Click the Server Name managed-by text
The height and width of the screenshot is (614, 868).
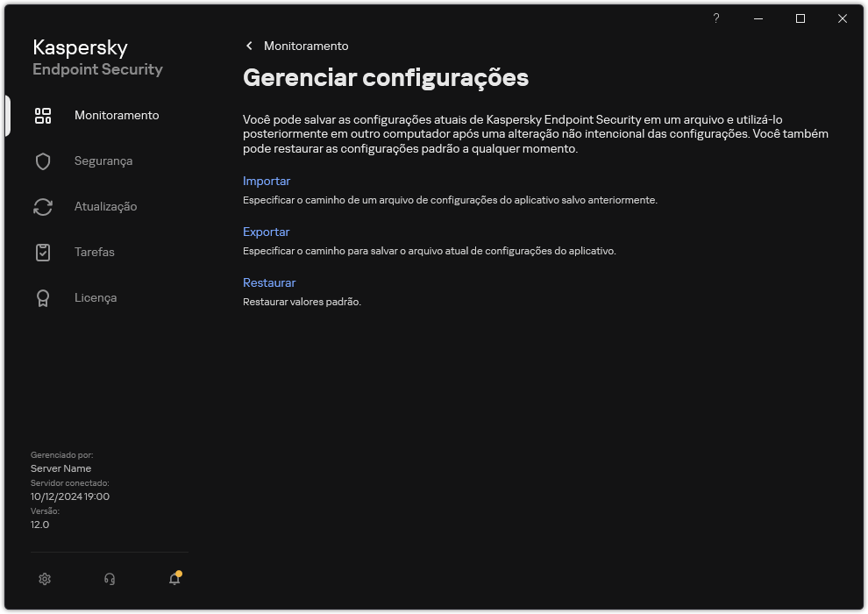(60, 468)
